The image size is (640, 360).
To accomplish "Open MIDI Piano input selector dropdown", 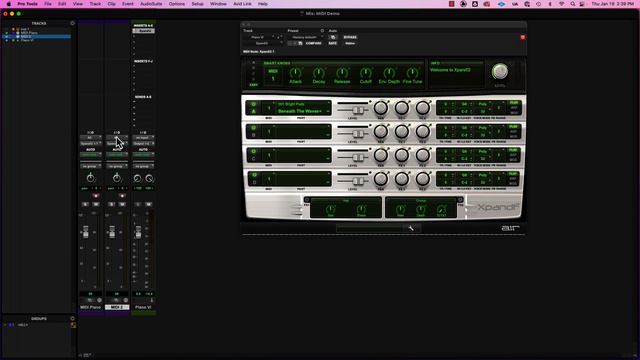I will pos(91,138).
